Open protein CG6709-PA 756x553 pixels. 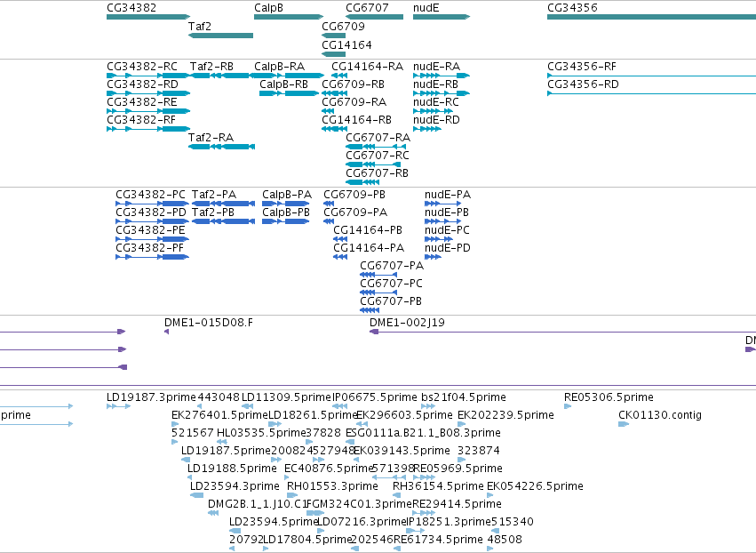[x=329, y=221]
